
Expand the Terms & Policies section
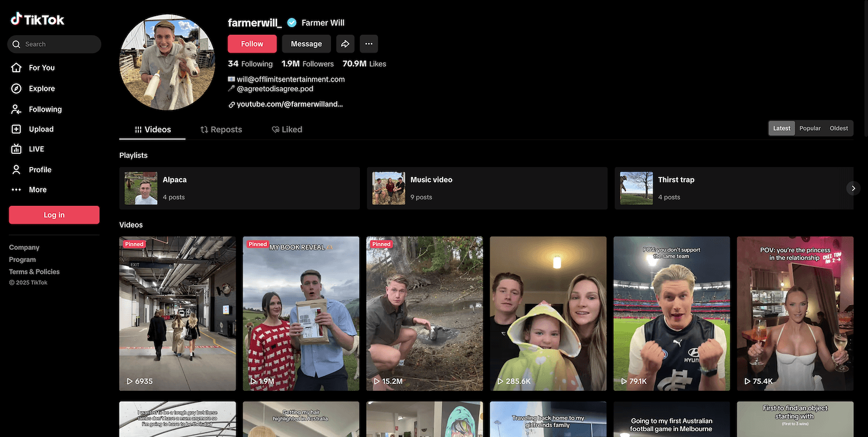[x=34, y=272]
